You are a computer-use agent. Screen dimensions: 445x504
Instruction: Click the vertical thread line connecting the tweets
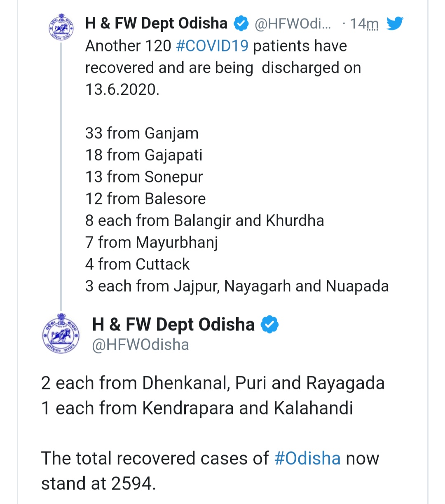[x=61, y=173]
